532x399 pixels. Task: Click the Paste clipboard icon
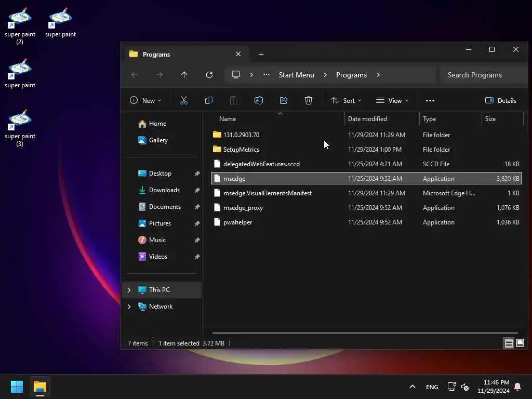234,100
